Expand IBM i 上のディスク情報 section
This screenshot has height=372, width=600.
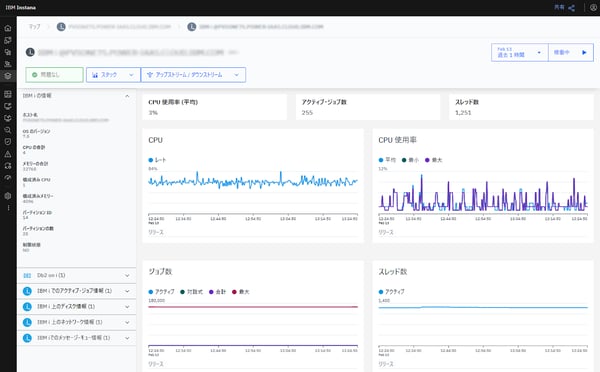[x=77, y=307]
